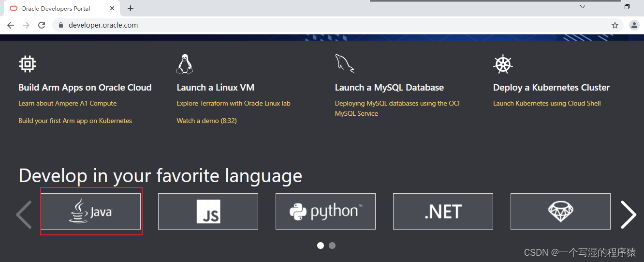Viewport: 644px width, 262px height.
Task: Select the Oracle Developers Portal tab
Action: [x=63, y=8]
